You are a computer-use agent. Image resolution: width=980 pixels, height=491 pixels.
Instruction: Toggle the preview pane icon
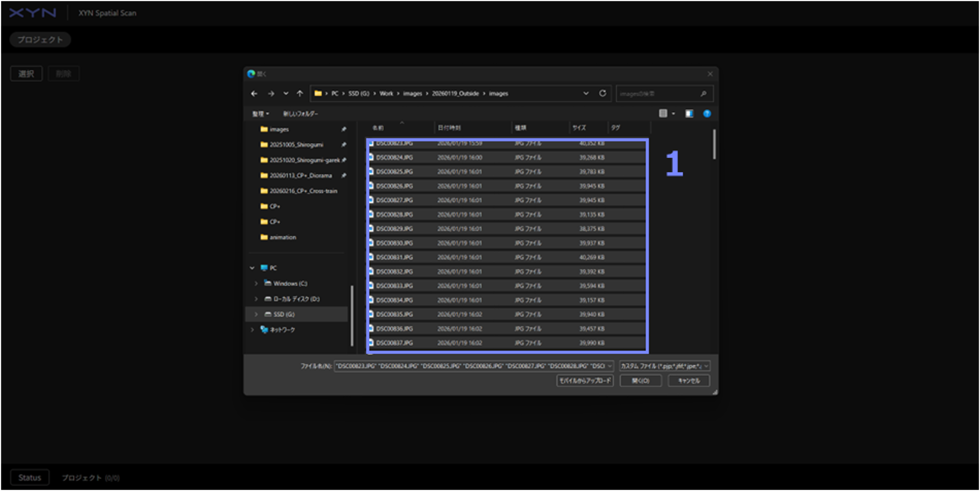(689, 114)
